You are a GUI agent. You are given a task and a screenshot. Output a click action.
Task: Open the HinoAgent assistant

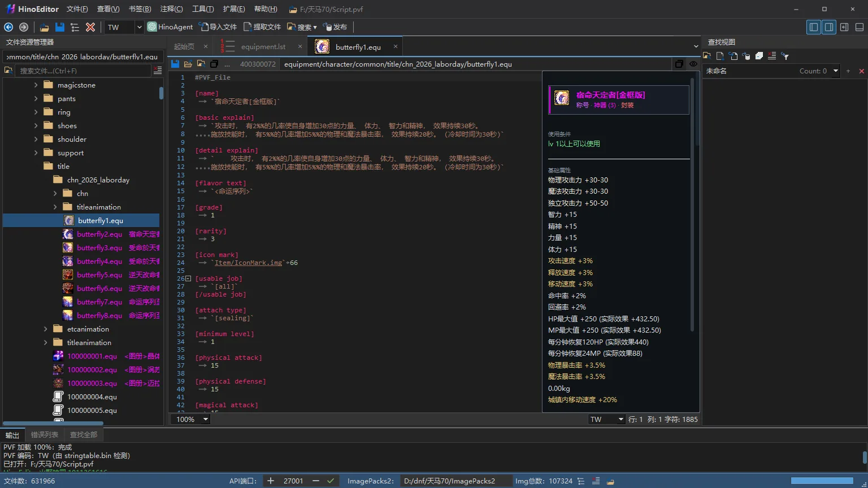170,27
